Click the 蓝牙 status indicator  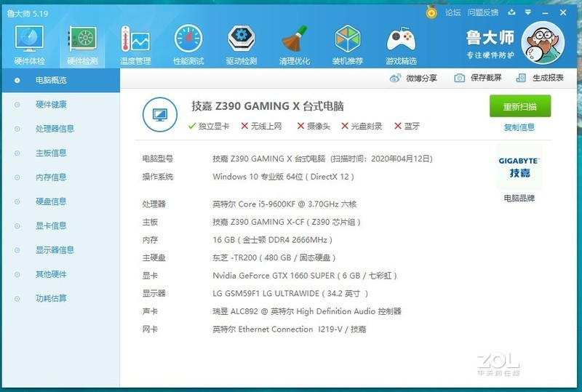pos(407,127)
